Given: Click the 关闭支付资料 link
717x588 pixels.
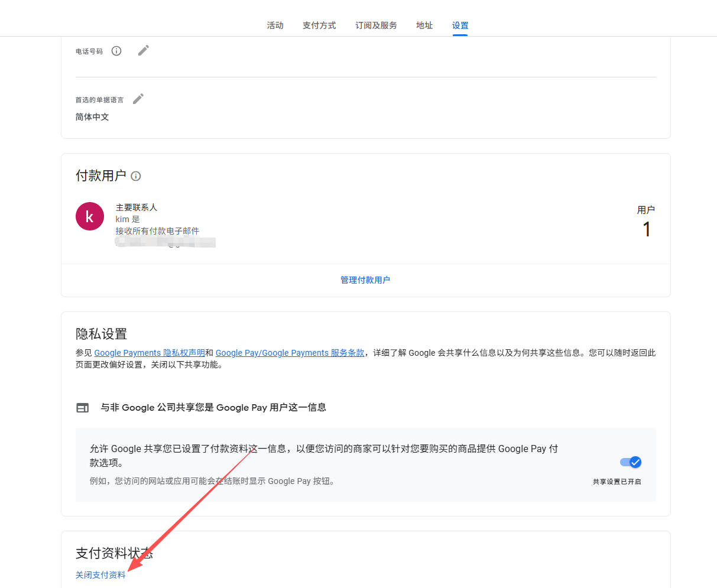Looking at the screenshot, I should click(x=100, y=575).
